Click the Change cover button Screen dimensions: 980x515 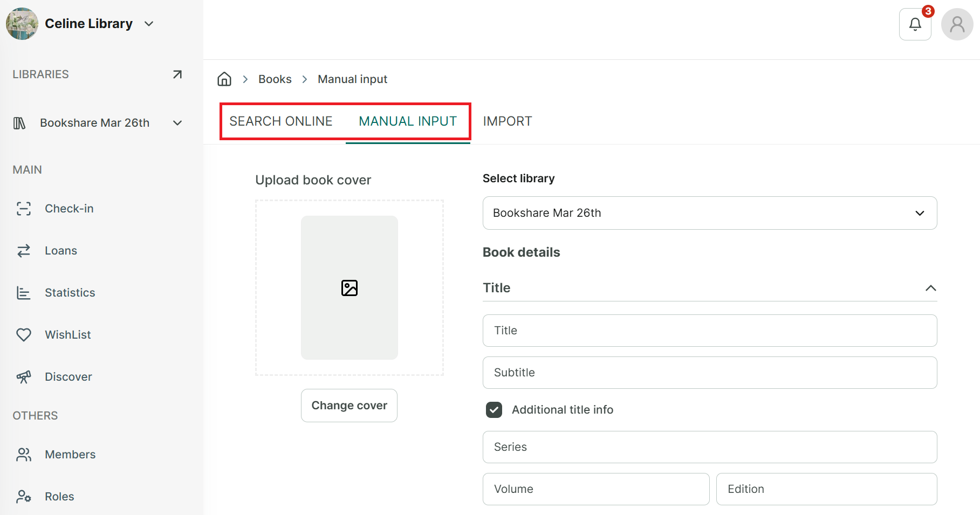tap(349, 406)
